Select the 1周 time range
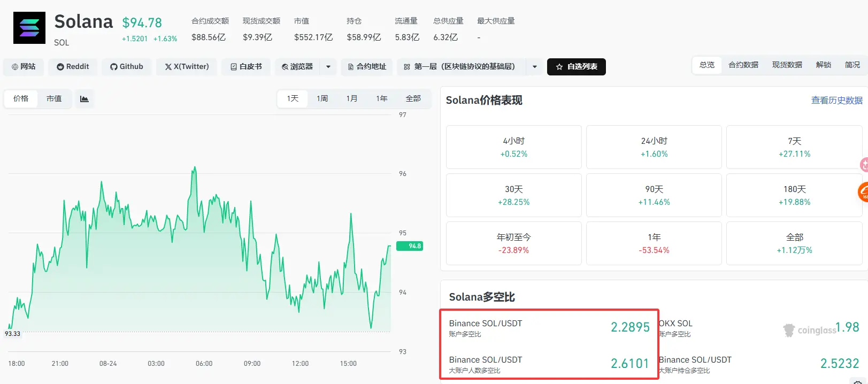Image resolution: width=868 pixels, height=384 pixels. coord(322,98)
